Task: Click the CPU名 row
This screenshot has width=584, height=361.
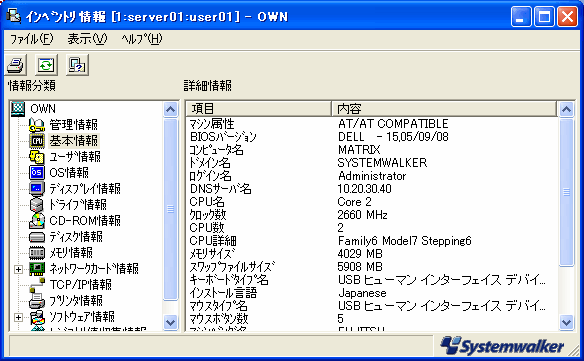Action: click(371, 202)
